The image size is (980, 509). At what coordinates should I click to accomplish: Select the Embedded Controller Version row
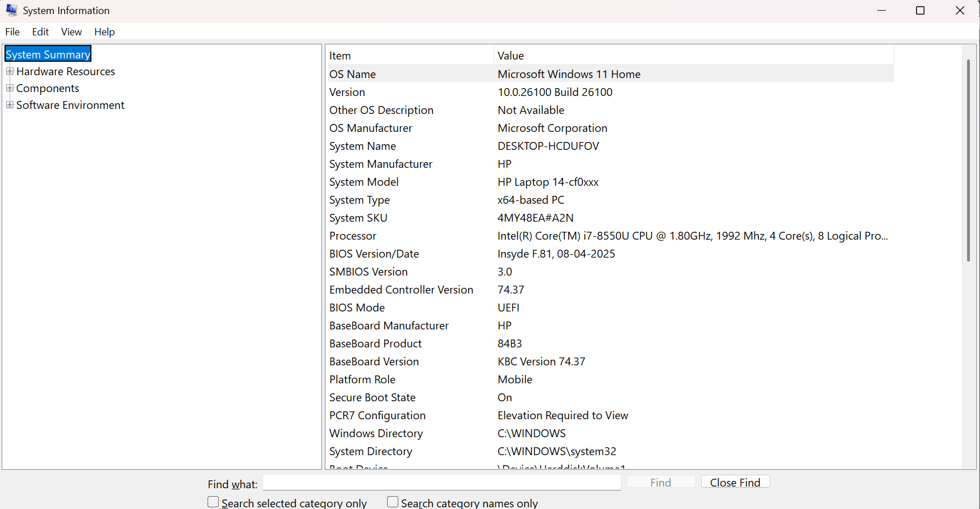[611, 290]
